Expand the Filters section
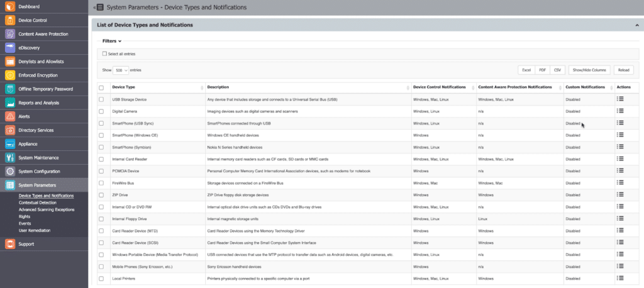This screenshot has height=288, width=644. [112, 41]
